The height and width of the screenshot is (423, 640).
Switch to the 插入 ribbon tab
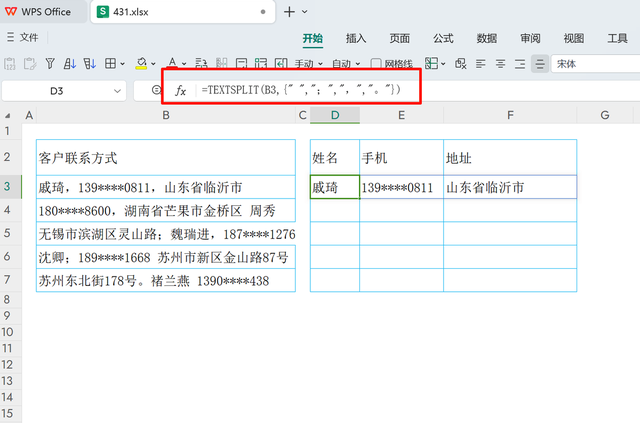[356, 38]
